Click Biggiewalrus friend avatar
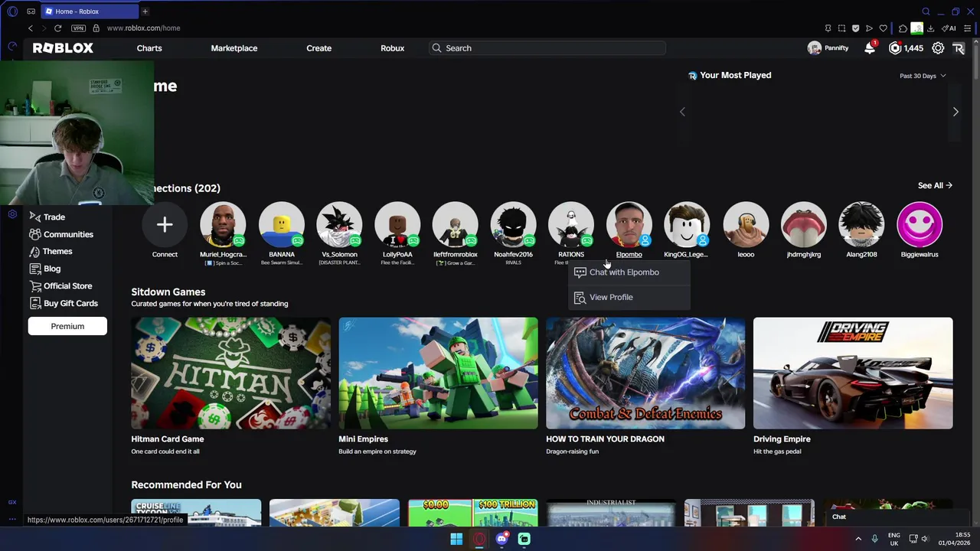The width and height of the screenshot is (980, 551). coord(920,225)
